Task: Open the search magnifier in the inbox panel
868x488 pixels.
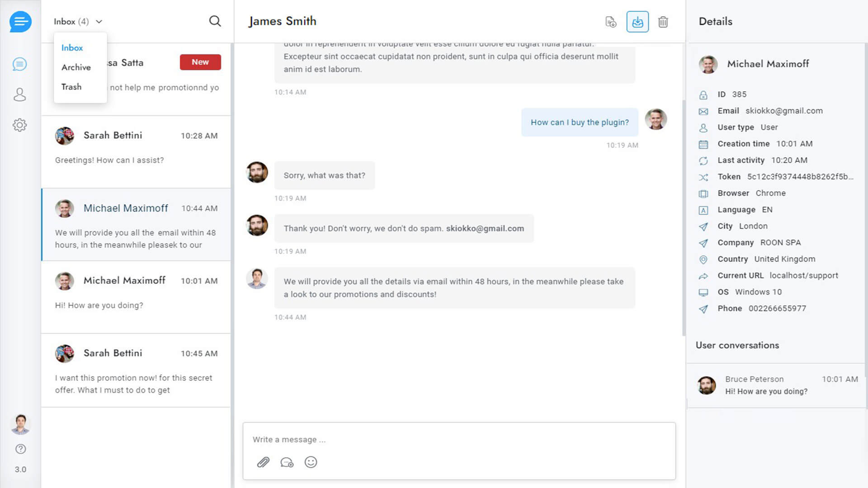Action: [x=215, y=21]
